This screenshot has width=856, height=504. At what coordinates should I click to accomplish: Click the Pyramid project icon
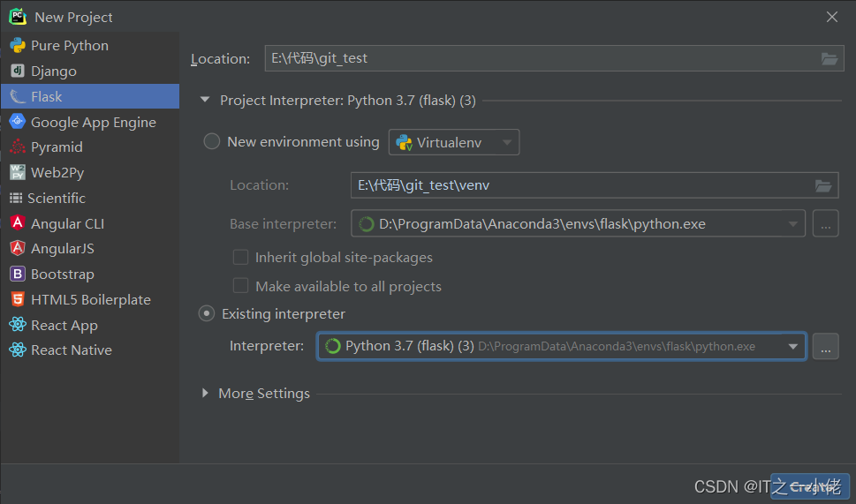(x=17, y=147)
